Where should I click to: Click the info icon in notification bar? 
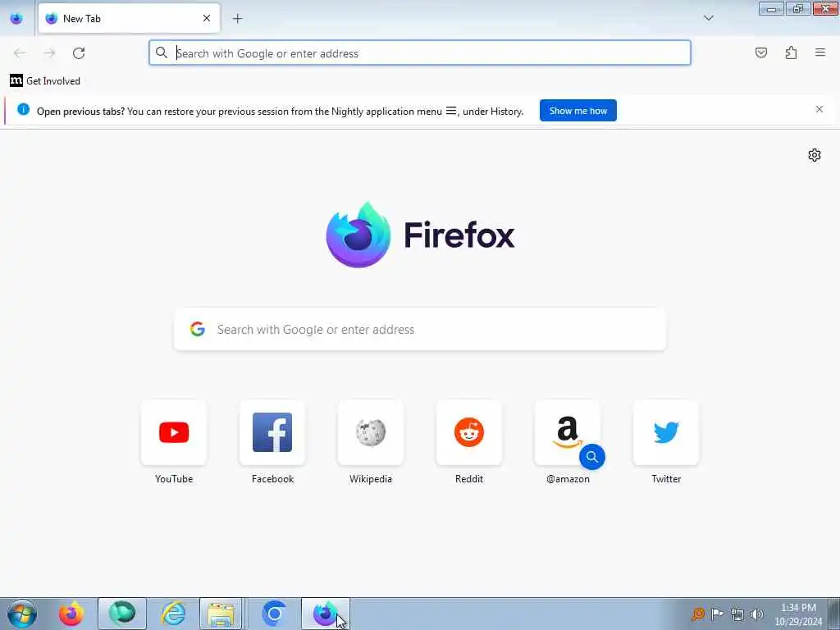point(23,109)
